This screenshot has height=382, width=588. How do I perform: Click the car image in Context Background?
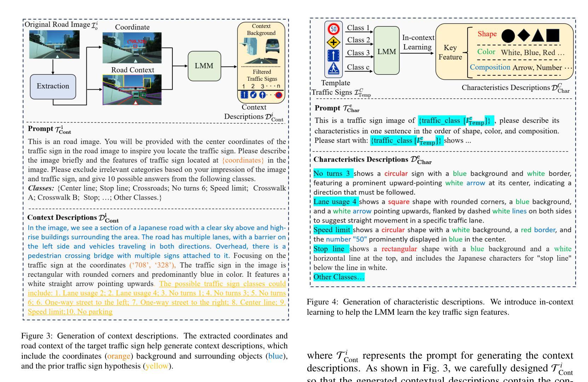tap(272, 47)
